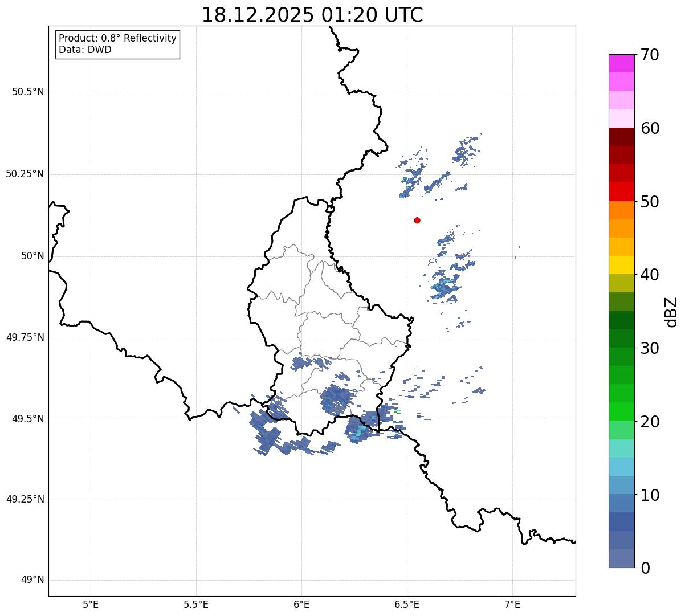Image resolution: width=685 pixels, height=616 pixels.
Task: Click the yellow colorbar segment at 40
Action: coord(622,265)
